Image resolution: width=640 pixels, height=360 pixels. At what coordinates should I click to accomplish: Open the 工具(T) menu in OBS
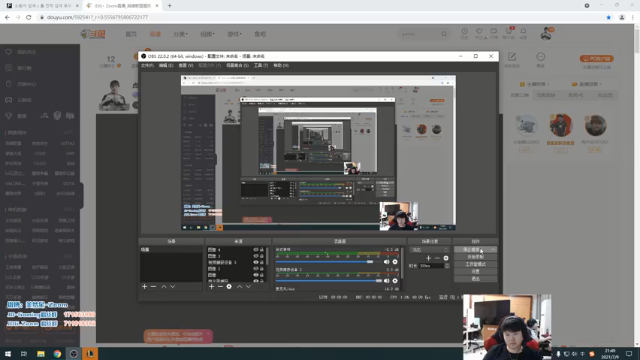coord(261,65)
